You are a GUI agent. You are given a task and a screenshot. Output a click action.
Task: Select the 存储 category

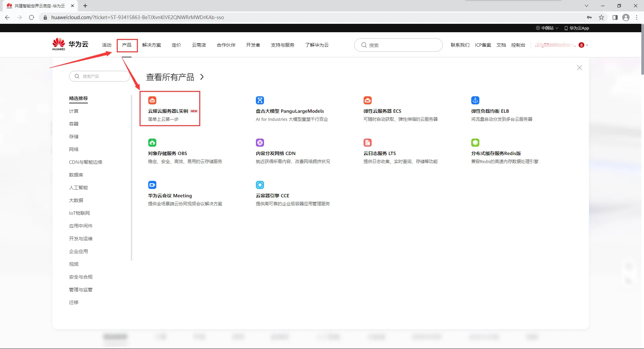[x=74, y=137]
